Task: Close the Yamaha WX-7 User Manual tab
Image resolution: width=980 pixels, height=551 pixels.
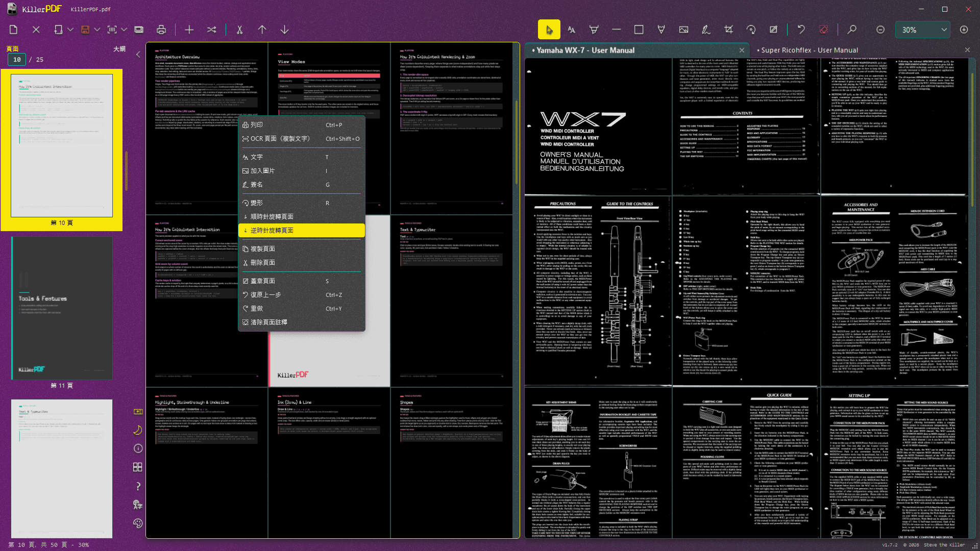Action: coord(742,50)
